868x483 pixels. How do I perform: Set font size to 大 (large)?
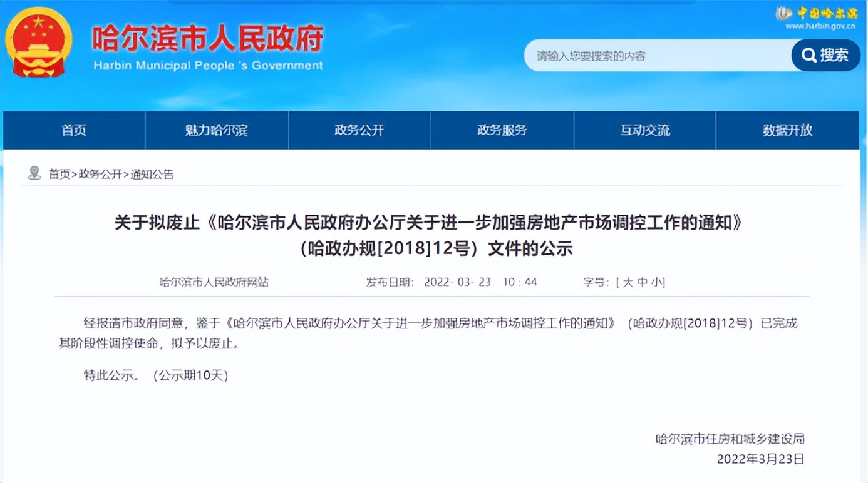pos(628,282)
